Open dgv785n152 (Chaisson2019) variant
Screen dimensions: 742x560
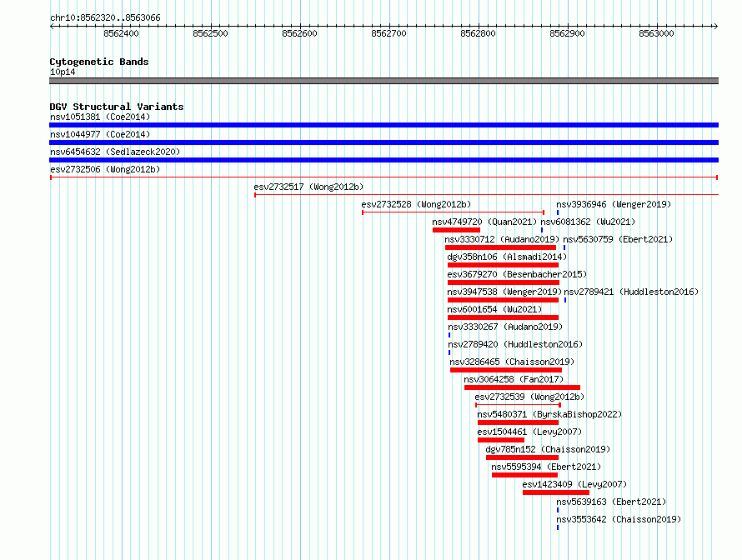pos(548,449)
